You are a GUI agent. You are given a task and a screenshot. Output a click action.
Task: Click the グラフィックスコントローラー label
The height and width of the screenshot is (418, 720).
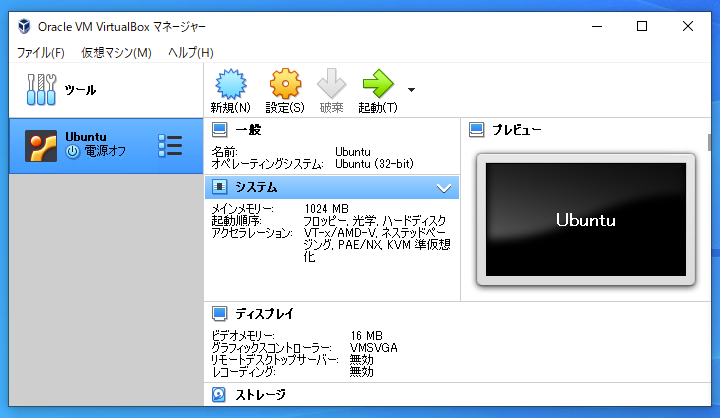point(271,348)
